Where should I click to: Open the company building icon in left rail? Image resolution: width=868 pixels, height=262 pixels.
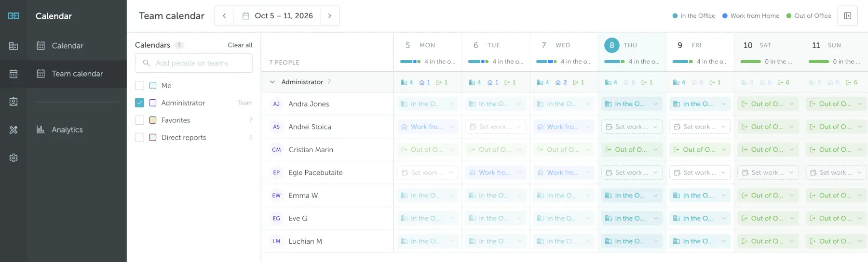coord(14,46)
